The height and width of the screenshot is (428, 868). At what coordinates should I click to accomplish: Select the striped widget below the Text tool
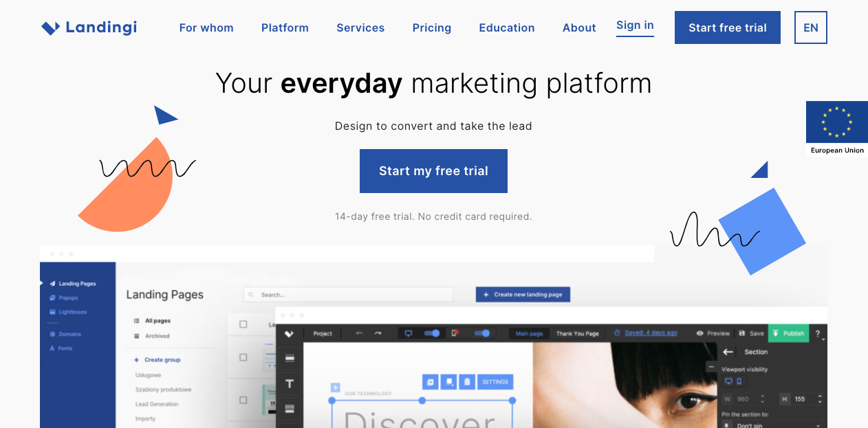(290, 409)
